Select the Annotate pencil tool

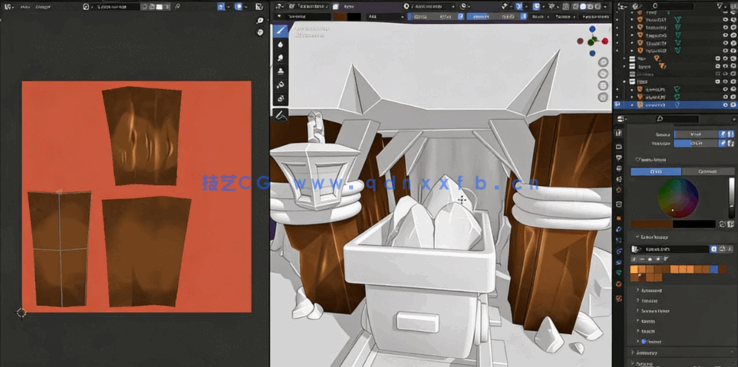click(281, 114)
